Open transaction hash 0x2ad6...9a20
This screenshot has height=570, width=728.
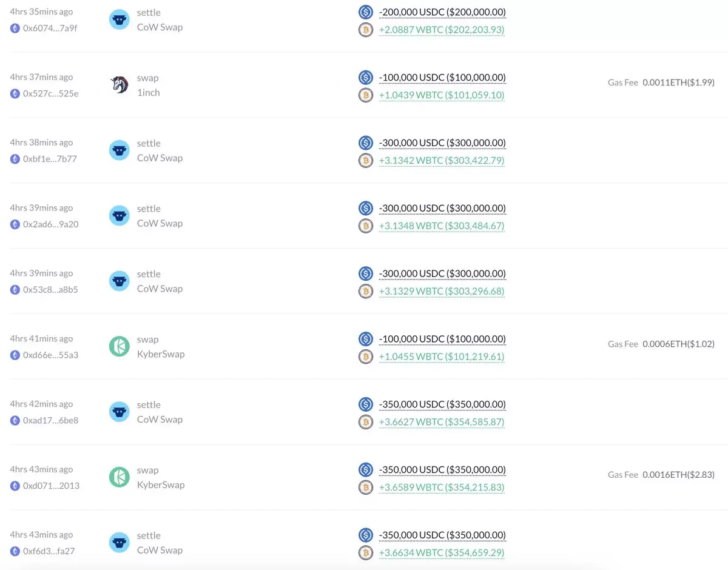point(50,224)
